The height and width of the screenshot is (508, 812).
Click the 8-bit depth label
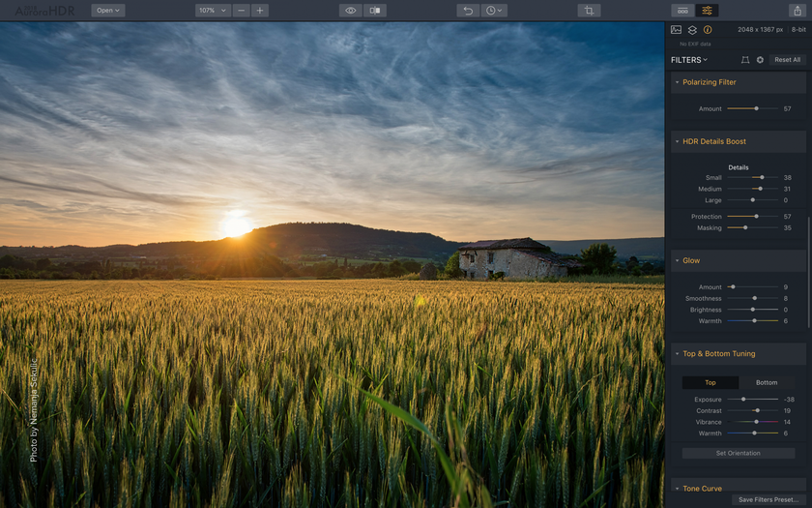click(x=798, y=30)
